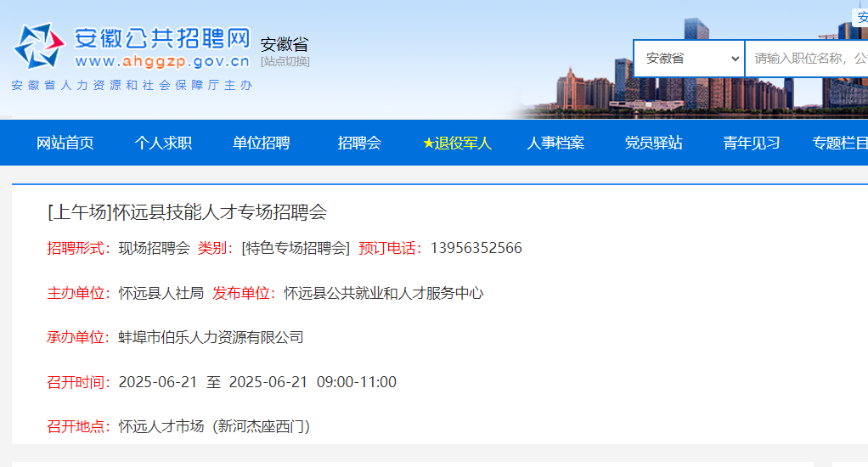
Task: Open the 安徽省 region dropdown
Action: (689, 58)
